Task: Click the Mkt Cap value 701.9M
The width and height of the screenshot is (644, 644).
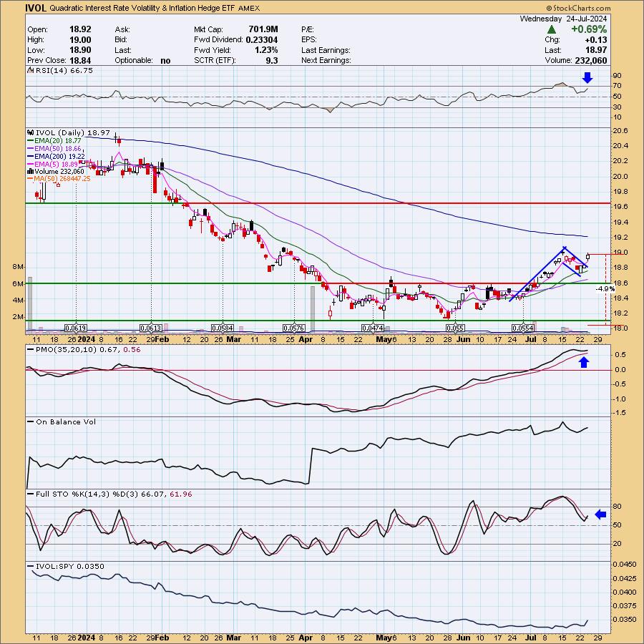Action: coord(263,29)
